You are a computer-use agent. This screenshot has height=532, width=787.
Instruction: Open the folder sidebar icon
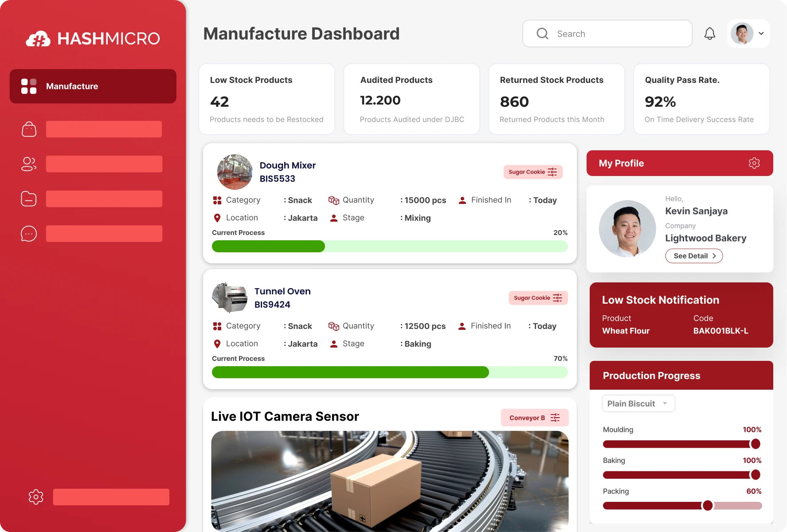[x=29, y=199]
